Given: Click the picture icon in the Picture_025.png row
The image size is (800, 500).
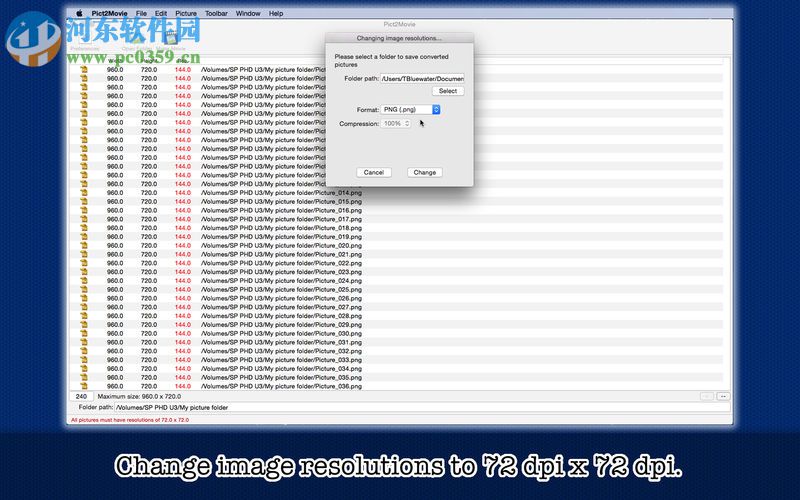Looking at the screenshot, I should click(x=84, y=289).
